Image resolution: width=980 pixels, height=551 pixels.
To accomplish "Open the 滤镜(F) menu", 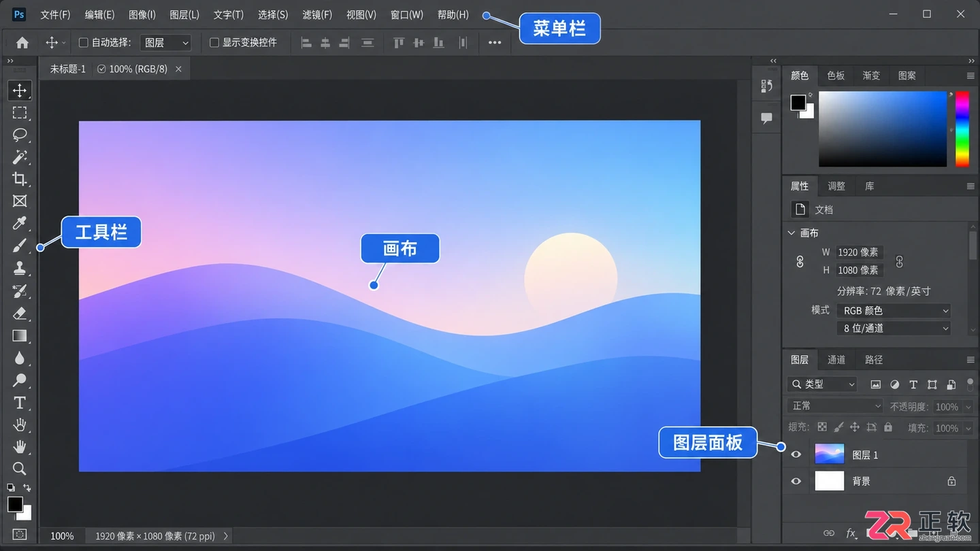I will point(317,14).
